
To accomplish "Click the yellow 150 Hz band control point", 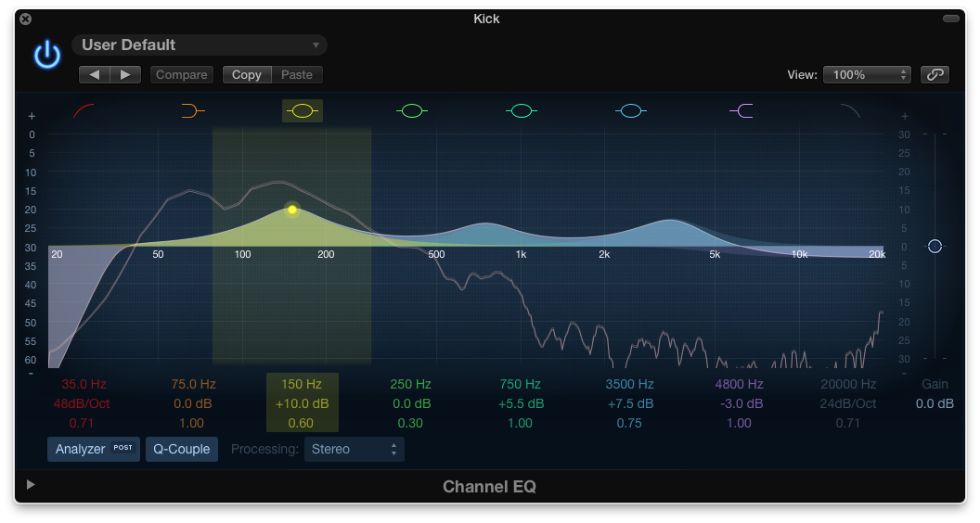I will 292,210.
